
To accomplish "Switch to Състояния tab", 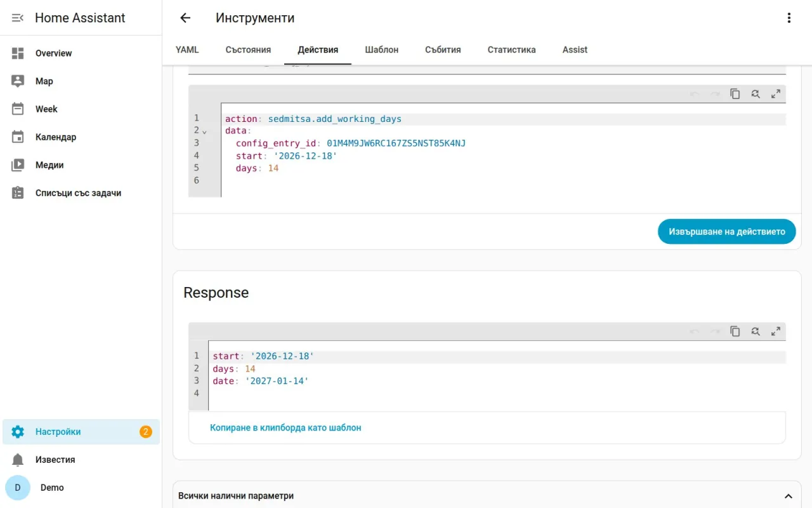I will 248,50.
